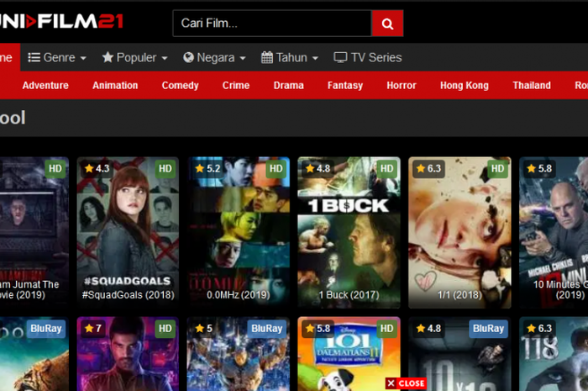
Task: Open the rating 7 HD movie poster
Action: pyautogui.click(x=128, y=354)
